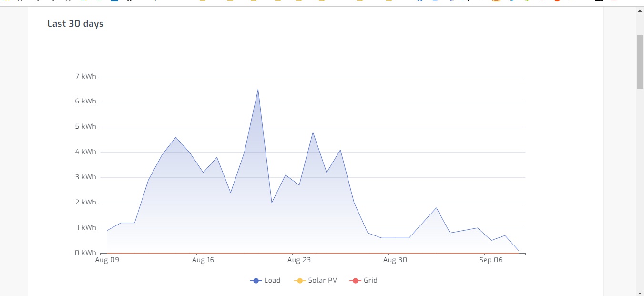The width and height of the screenshot is (644, 296).
Task: Click the 4 kWh axis label
Action: click(85, 152)
